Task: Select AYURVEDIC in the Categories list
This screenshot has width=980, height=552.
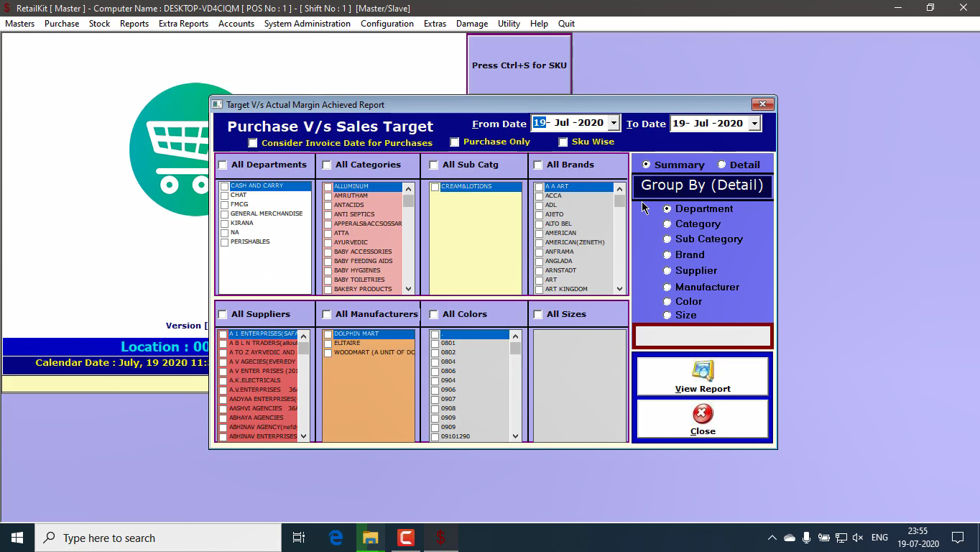Action: pos(351,242)
